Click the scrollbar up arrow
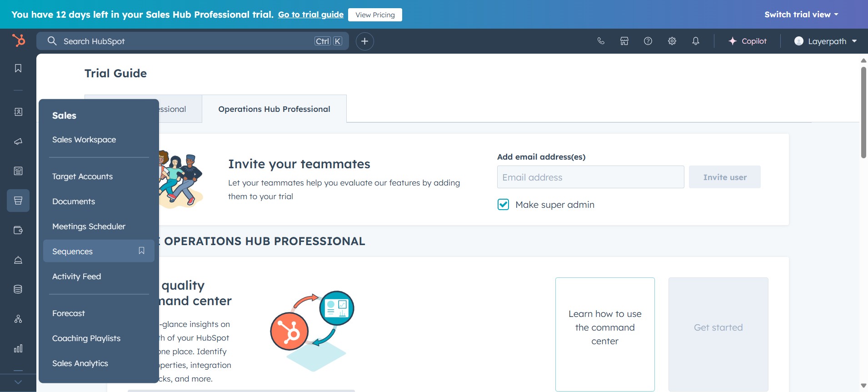Image resolution: width=868 pixels, height=392 pixels. tap(863, 60)
